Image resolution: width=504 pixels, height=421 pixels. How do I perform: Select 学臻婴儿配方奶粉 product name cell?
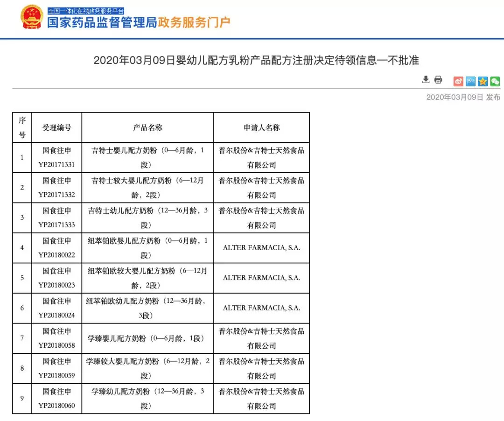[148, 338]
